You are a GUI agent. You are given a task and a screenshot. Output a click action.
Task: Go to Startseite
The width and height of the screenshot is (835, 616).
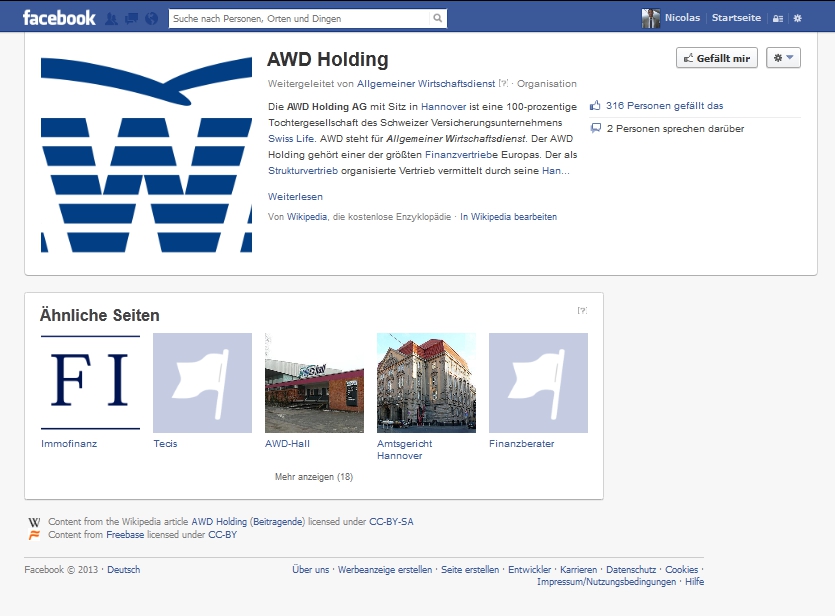coord(736,18)
